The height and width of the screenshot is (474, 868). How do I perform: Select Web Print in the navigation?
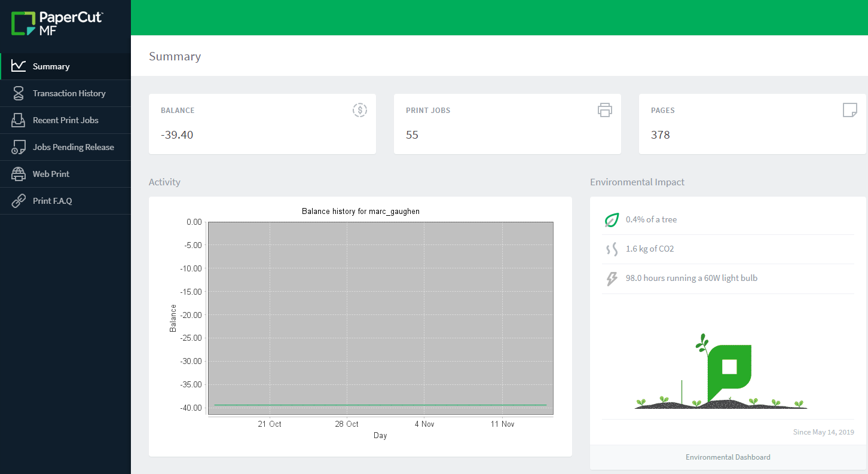51,174
